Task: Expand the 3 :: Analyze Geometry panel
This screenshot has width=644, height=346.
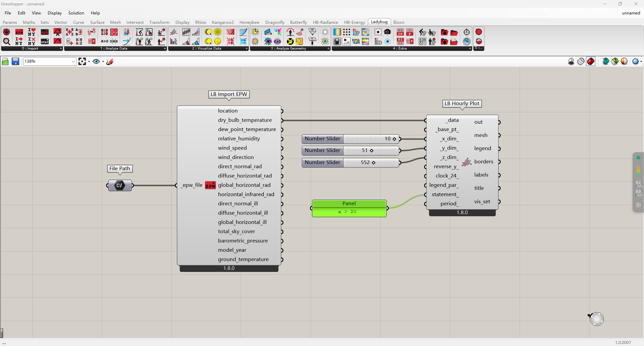Action: pos(328,49)
